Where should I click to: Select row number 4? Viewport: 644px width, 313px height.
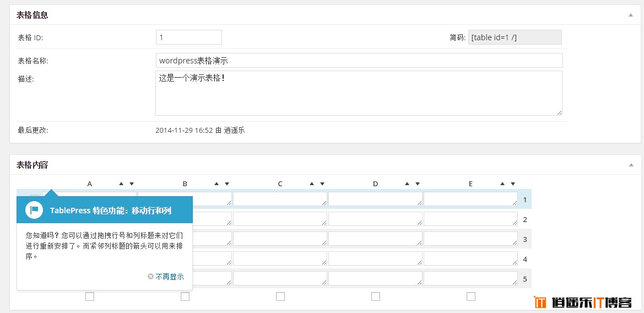(525, 260)
